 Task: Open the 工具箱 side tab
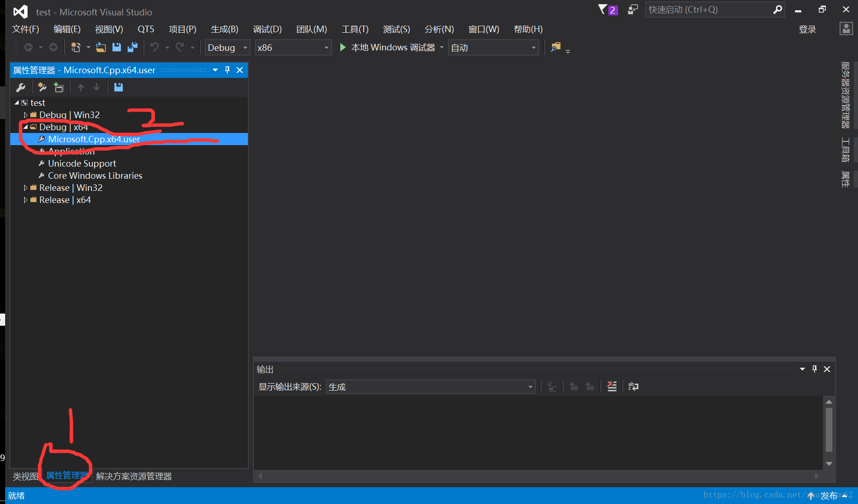point(845,149)
